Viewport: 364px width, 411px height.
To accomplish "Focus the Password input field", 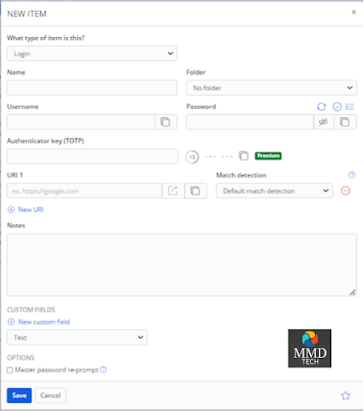I will click(x=250, y=122).
